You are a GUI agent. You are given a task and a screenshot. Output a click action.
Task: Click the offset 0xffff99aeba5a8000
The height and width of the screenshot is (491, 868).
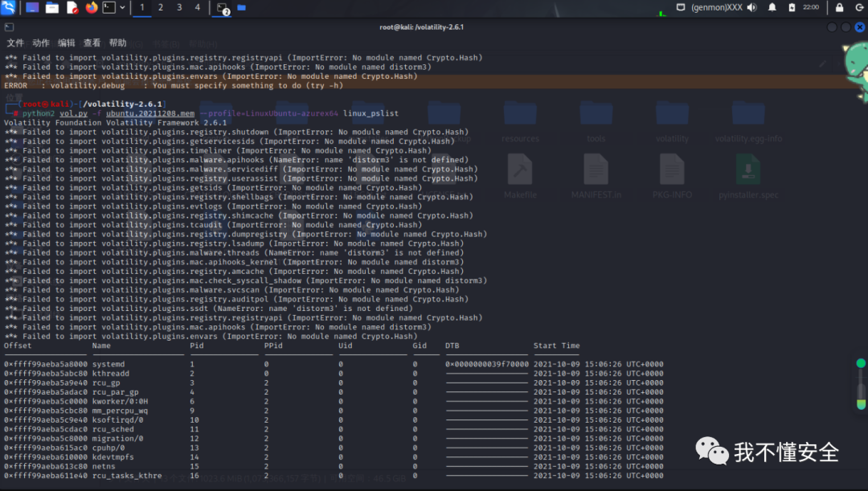tap(45, 364)
